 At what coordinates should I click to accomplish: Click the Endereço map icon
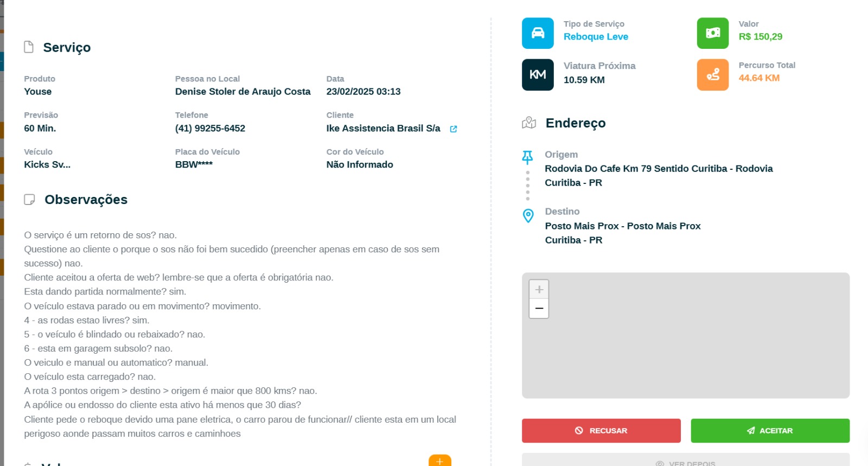529,123
